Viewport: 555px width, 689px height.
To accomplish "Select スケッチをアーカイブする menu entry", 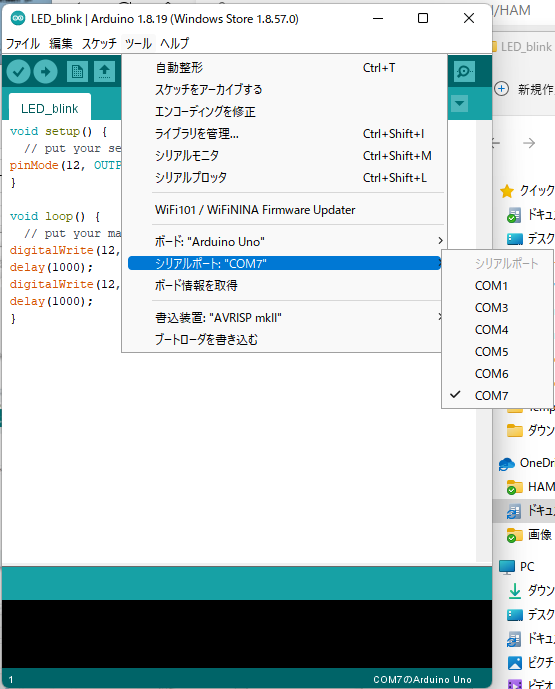I will pyautogui.click(x=285, y=90).
